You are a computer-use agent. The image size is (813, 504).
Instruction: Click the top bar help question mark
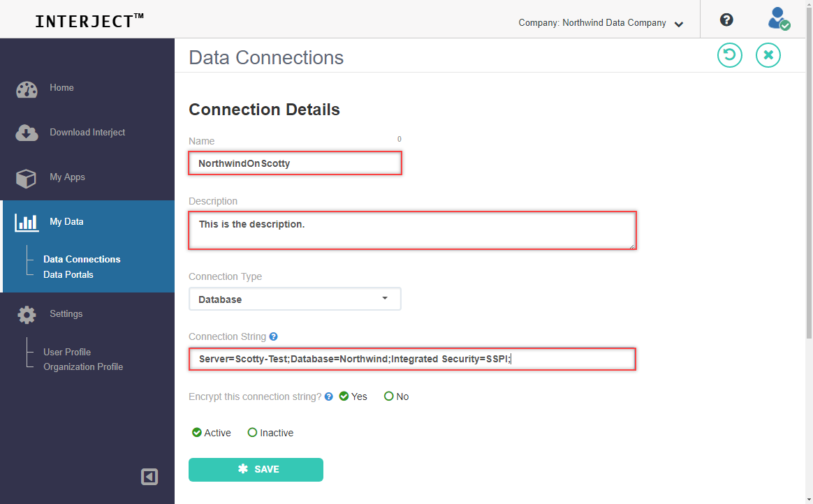pos(726,20)
